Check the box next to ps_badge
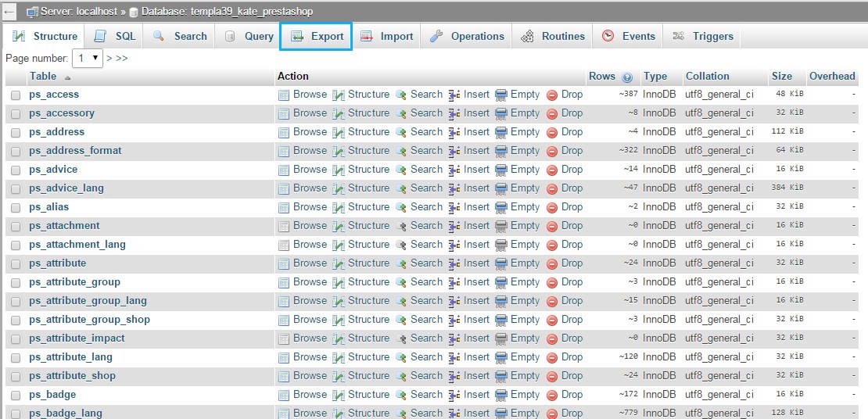The width and height of the screenshot is (868, 419). (x=16, y=395)
